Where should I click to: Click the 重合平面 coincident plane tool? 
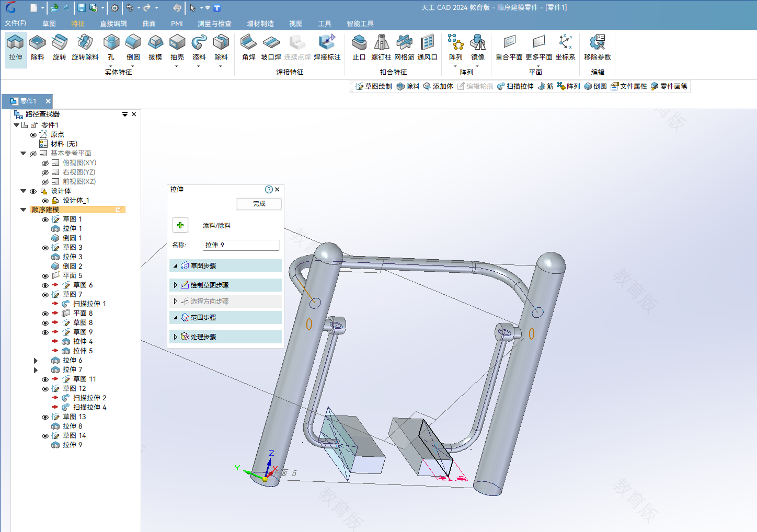coord(509,48)
